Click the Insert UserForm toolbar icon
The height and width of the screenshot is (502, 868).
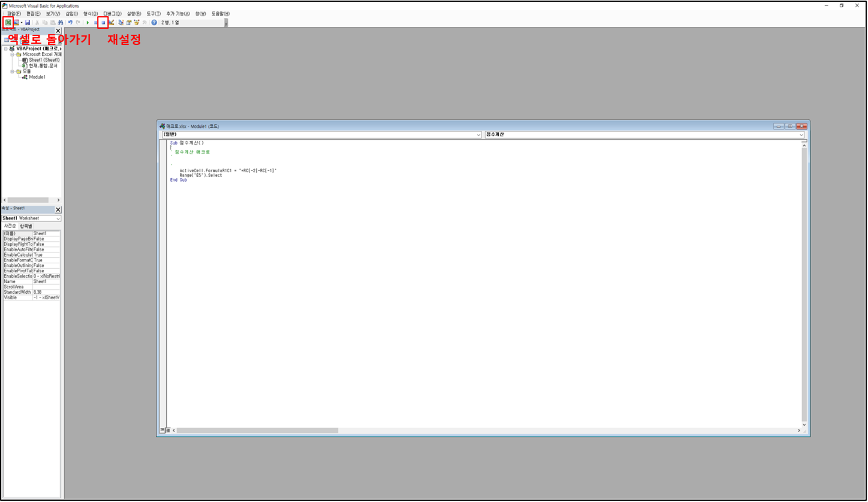tap(16, 22)
